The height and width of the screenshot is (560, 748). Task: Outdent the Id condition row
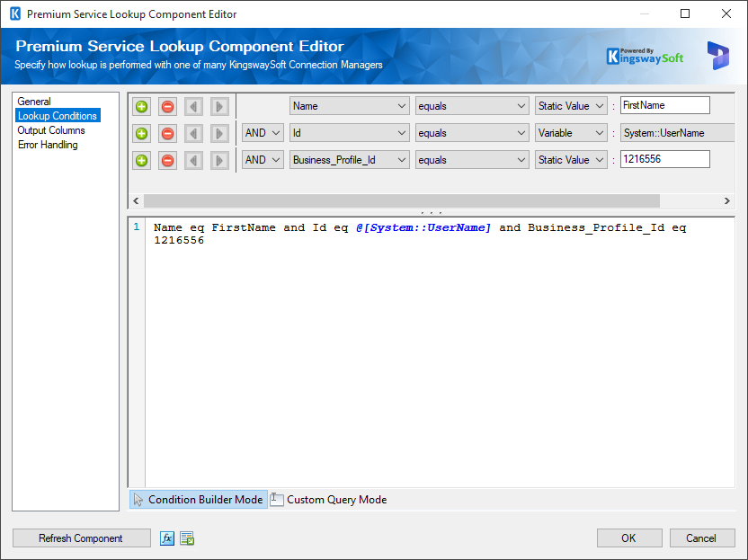[193, 134]
